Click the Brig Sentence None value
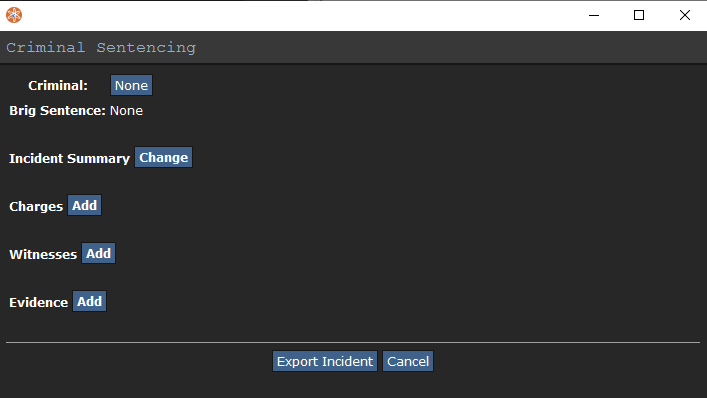The image size is (707, 398). [x=126, y=111]
